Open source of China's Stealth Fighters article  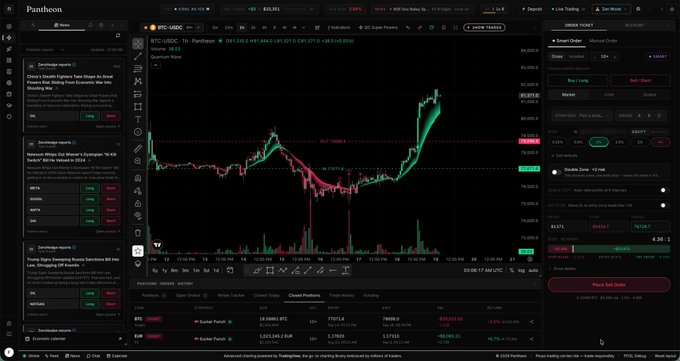pos(108,126)
